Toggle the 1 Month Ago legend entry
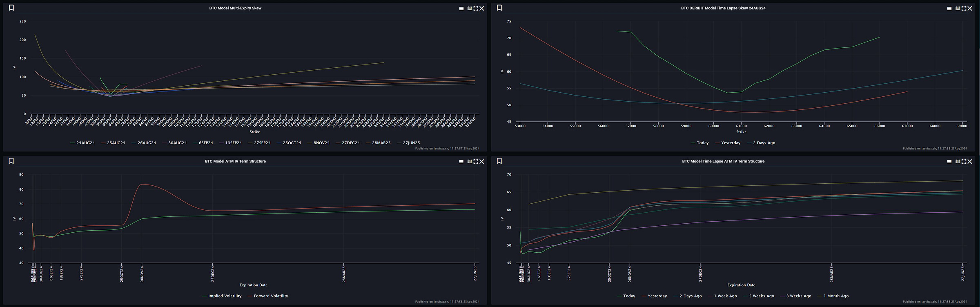This screenshot has height=307, width=980. tap(833, 296)
